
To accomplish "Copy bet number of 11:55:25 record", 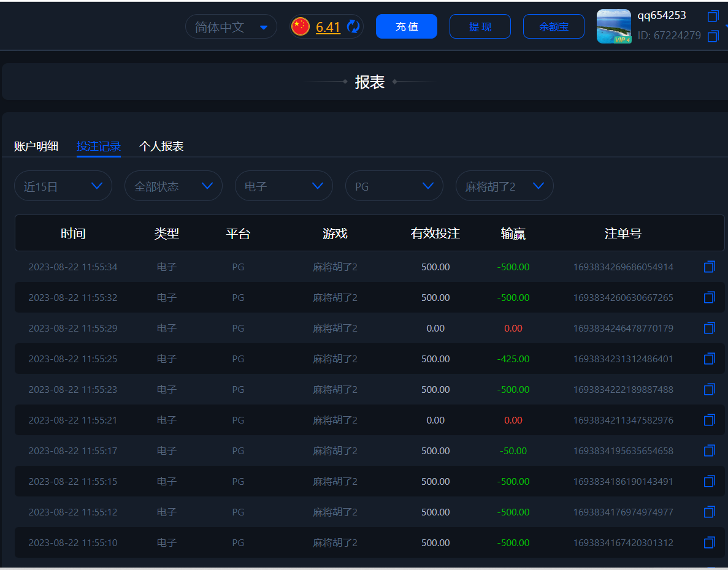I will (710, 359).
